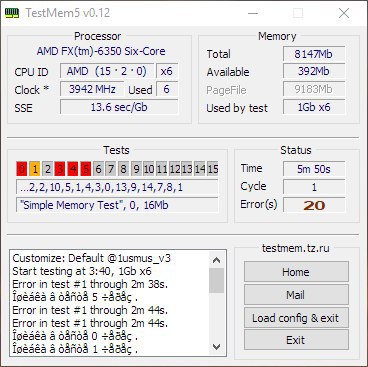Screen dimensions: 368x367
Task: Click PageFile value 9183Mb
Action: (314, 89)
